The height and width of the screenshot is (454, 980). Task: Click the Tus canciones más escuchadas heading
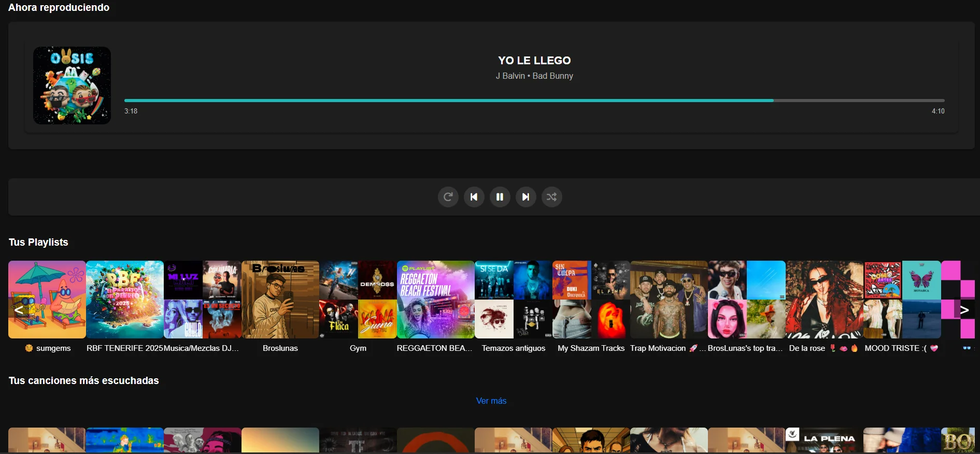pyautogui.click(x=84, y=380)
